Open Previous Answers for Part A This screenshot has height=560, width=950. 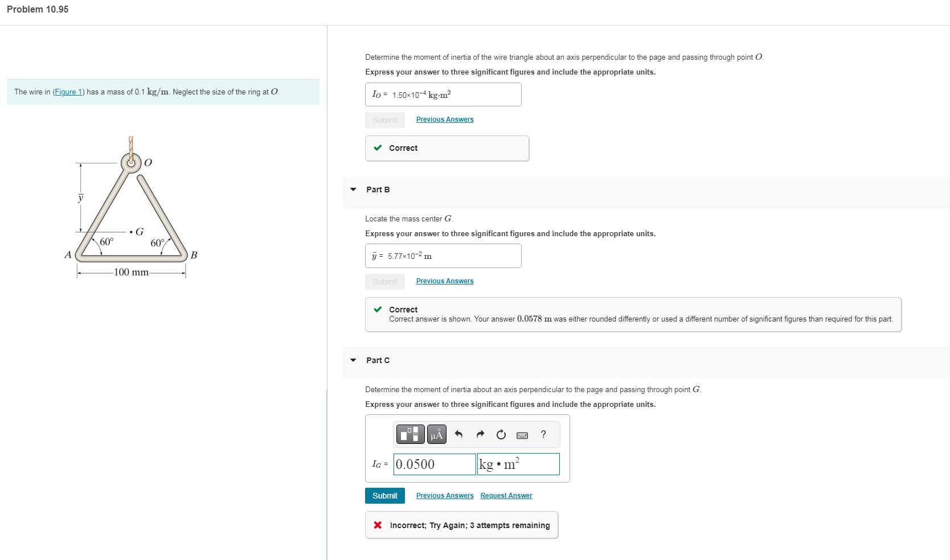point(445,120)
